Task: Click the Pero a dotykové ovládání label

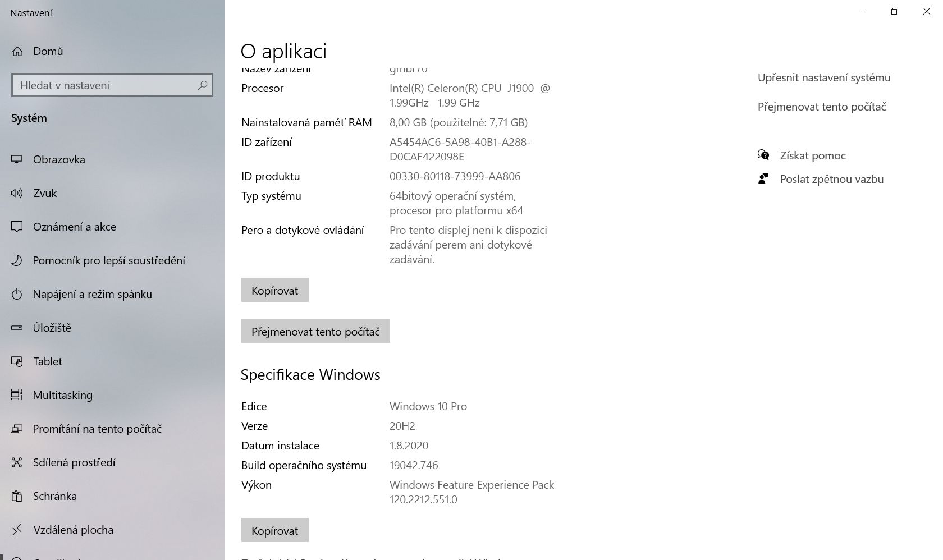Action: click(x=303, y=230)
